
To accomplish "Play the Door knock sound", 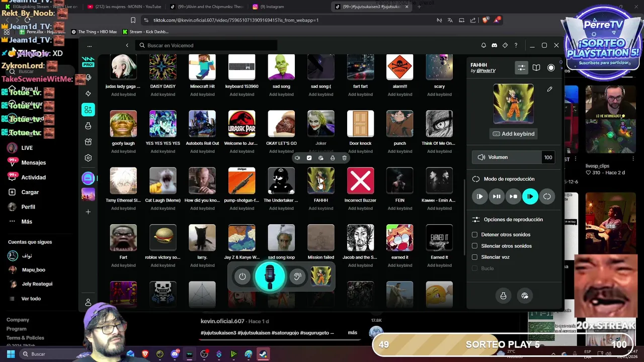I will pyautogui.click(x=360, y=124).
